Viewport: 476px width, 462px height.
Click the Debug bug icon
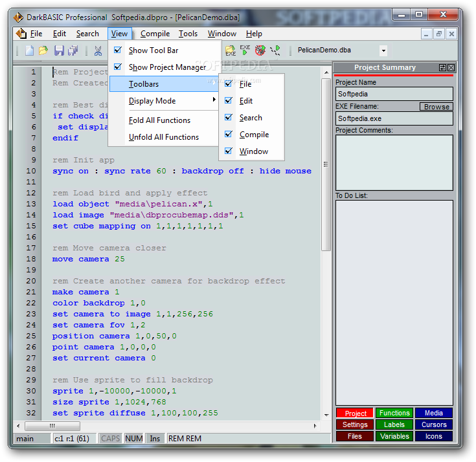(260, 50)
